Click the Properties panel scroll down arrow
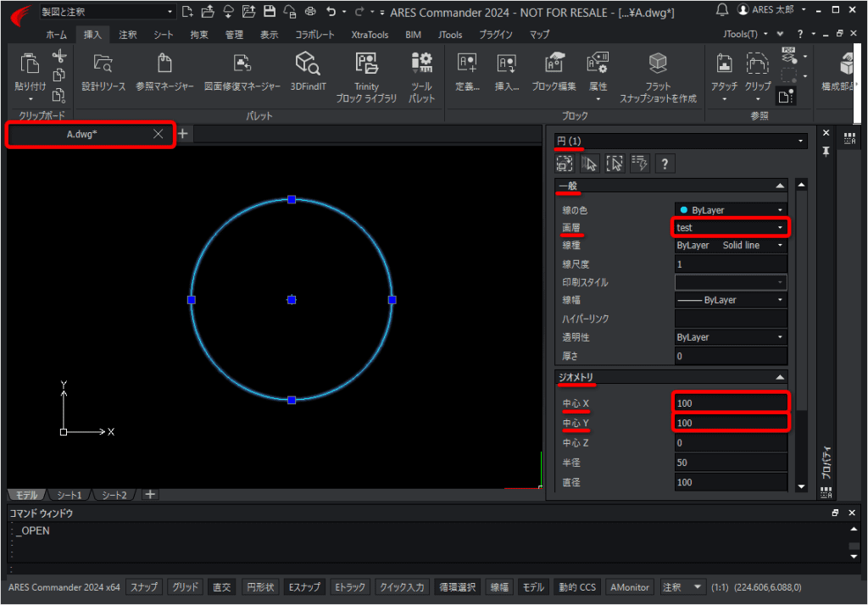The width and height of the screenshot is (868, 605). (801, 486)
